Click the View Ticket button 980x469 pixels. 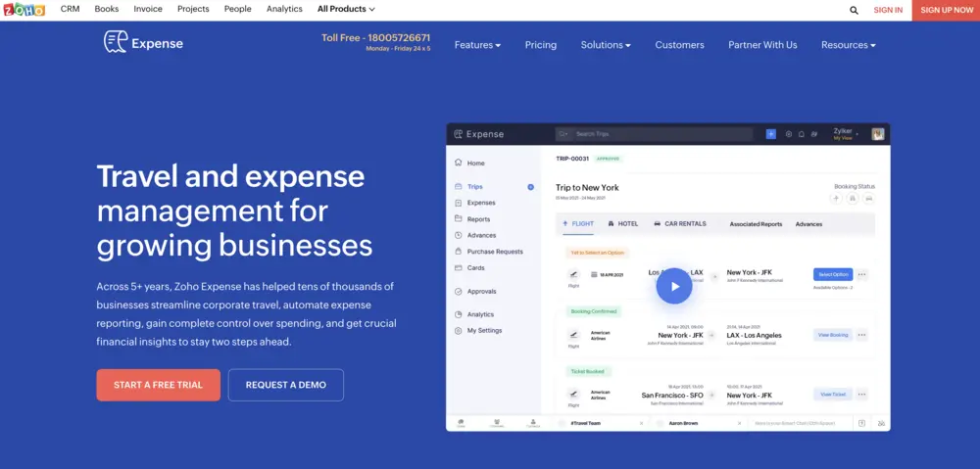[x=832, y=394]
